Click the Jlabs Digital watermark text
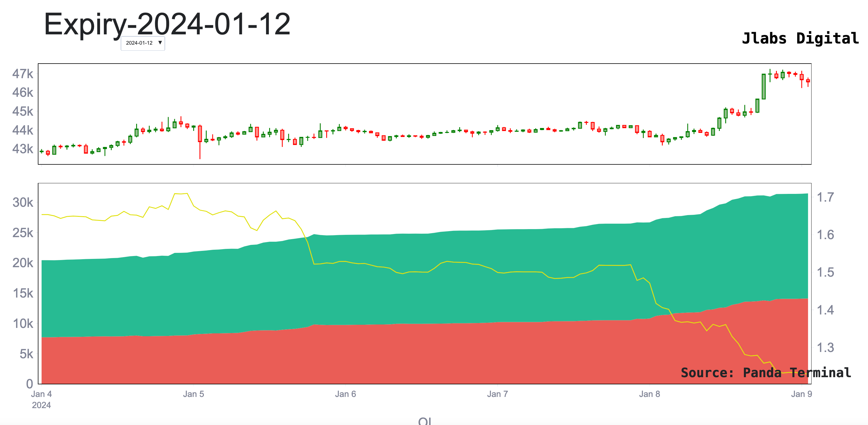868x425 pixels. coord(800,38)
